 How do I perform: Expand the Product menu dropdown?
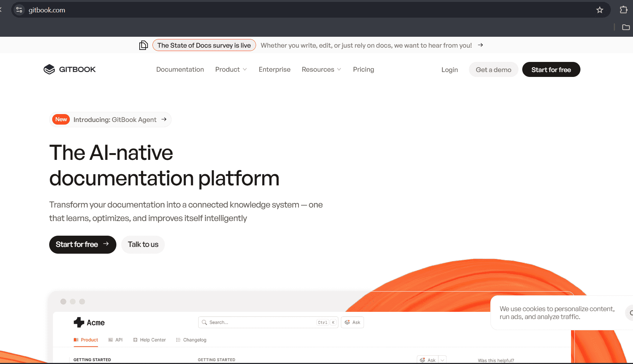point(231,69)
